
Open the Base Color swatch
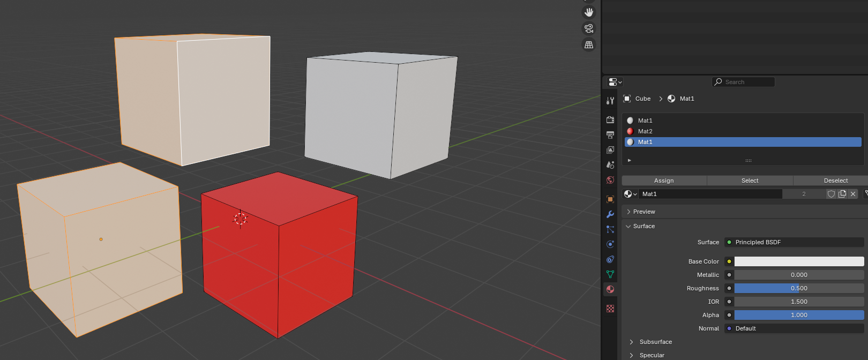tap(799, 261)
